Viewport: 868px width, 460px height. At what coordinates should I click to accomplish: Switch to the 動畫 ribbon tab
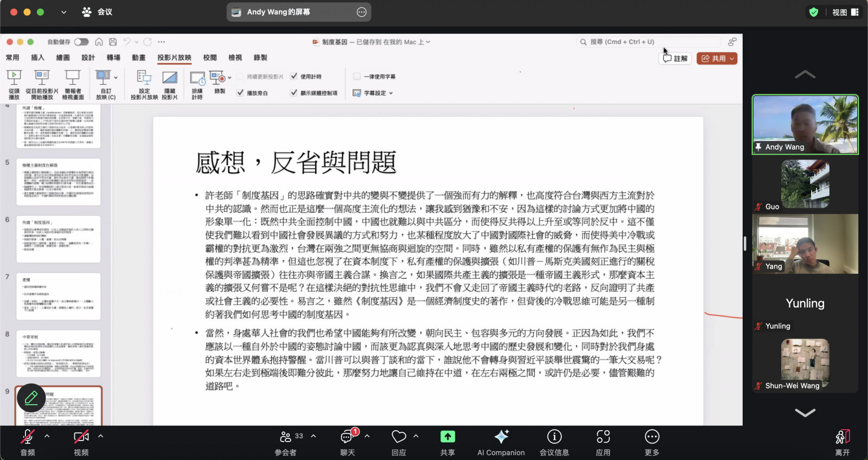[x=138, y=58]
